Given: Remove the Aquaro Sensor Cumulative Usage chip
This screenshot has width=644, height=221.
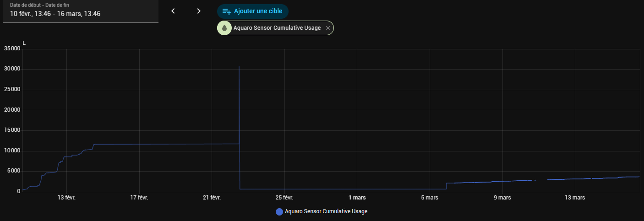Looking at the screenshot, I should pos(327,28).
